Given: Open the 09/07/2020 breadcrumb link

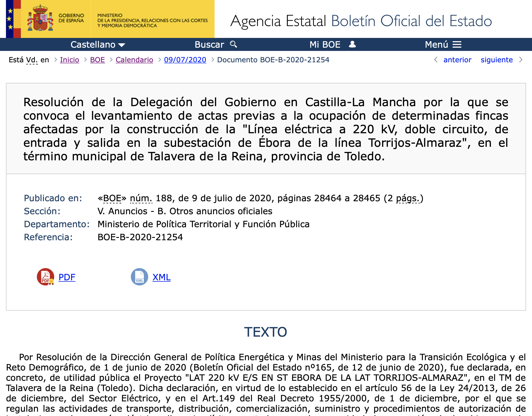Looking at the screenshot, I should pos(185,60).
